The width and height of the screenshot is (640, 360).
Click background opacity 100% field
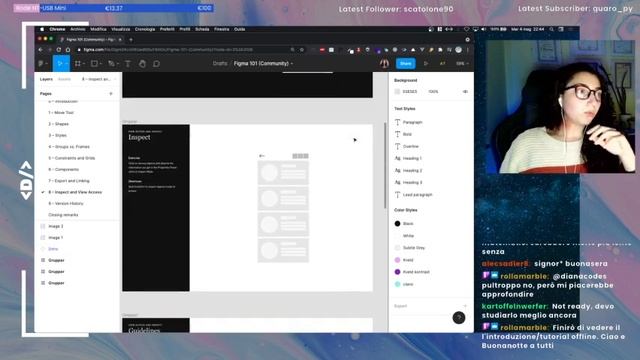coord(433,92)
